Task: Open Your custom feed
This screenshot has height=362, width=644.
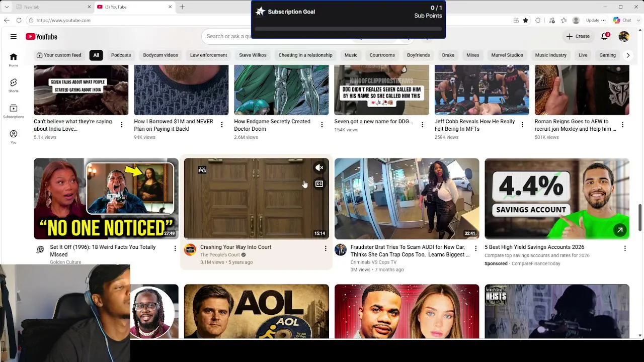Action: pos(59,55)
